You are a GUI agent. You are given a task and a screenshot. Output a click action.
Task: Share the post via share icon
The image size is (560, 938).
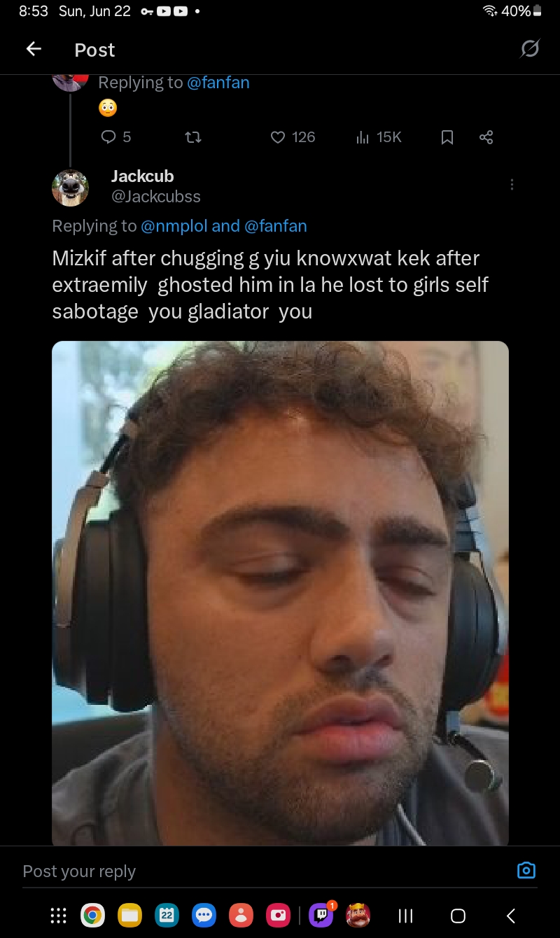coord(486,137)
